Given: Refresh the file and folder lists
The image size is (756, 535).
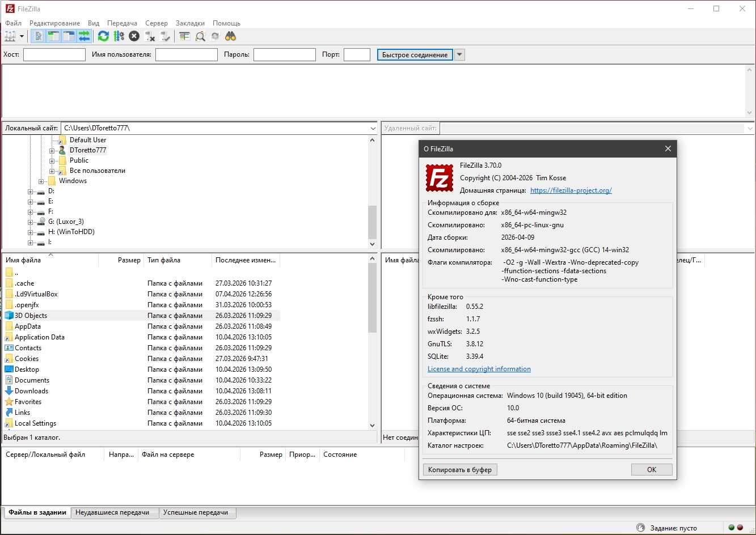Looking at the screenshot, I should coord(103,36).
